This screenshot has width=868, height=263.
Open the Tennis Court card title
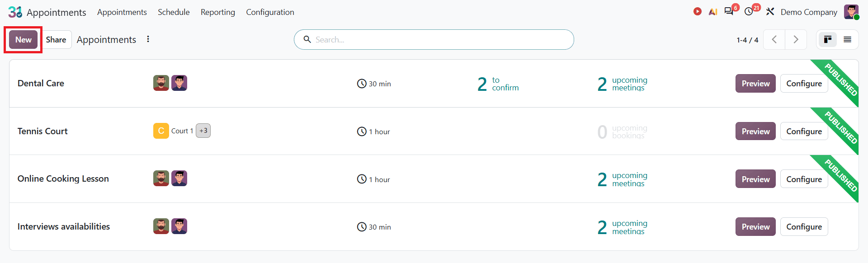(x=42, y=131)
